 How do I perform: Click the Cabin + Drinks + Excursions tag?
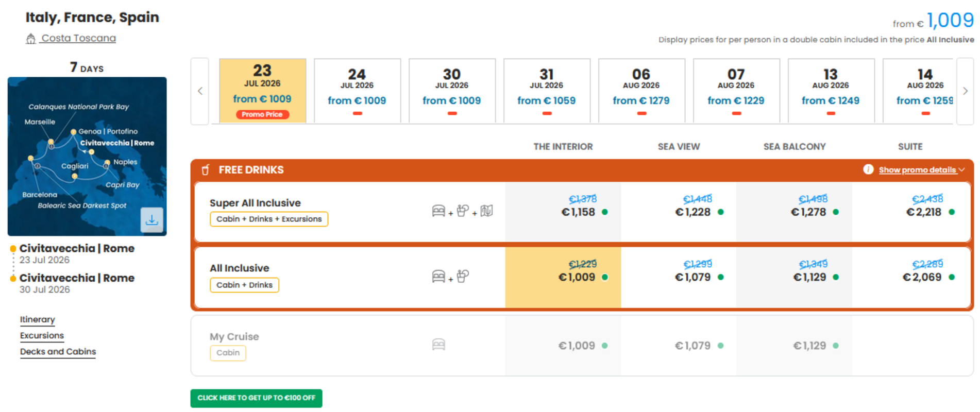pyautogui.click(x=269, y=219)
